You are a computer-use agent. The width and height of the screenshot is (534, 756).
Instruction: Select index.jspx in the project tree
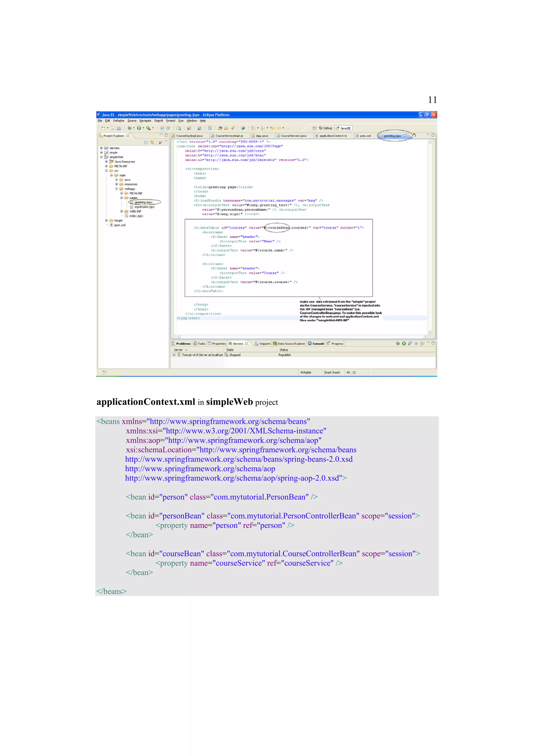[134, 216]
